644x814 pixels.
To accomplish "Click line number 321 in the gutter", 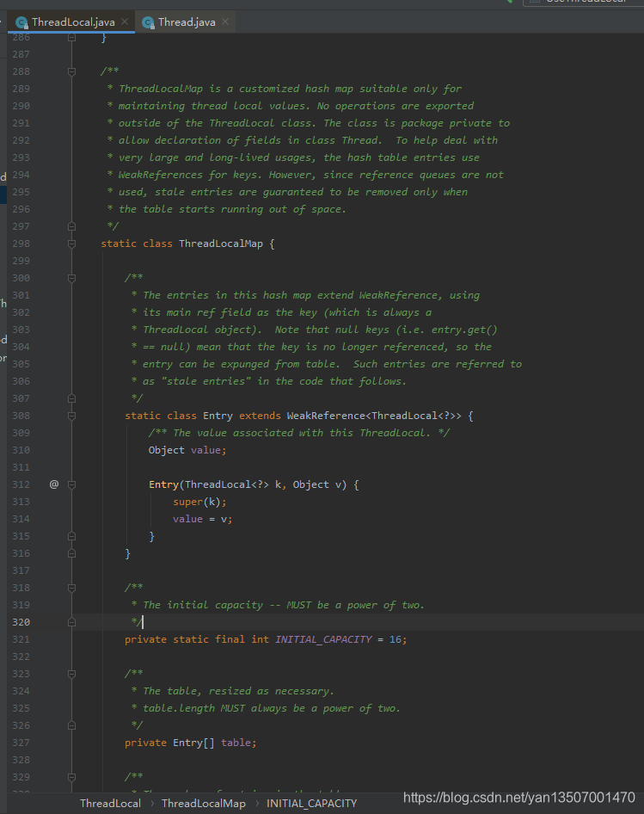I will tap(21, 639).
